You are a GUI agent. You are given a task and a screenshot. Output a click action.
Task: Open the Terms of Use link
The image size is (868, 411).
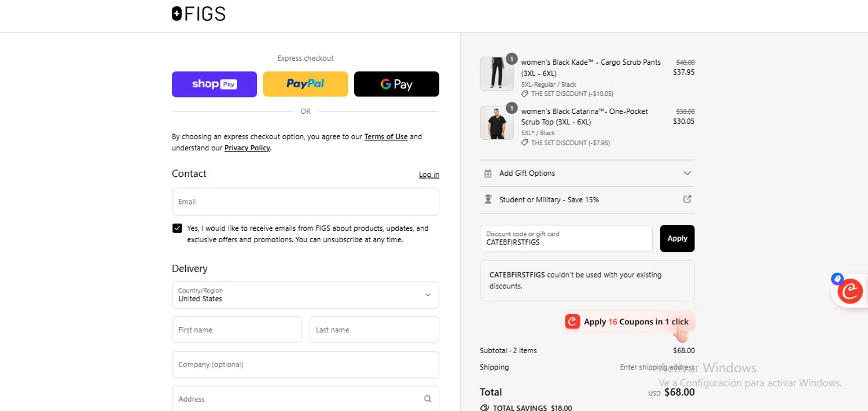pos(385,137)
